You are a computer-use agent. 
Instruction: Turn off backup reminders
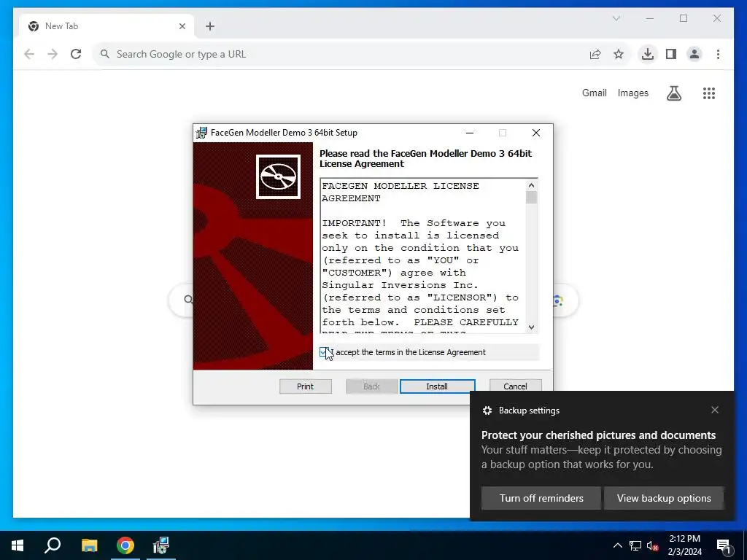click(541, 498)
